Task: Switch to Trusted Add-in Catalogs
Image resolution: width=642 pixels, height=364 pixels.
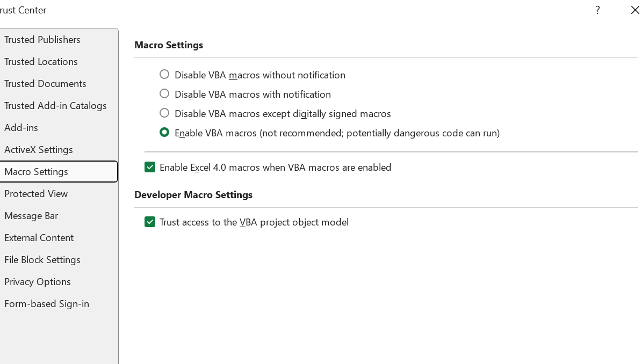Action: coord(55,106)
